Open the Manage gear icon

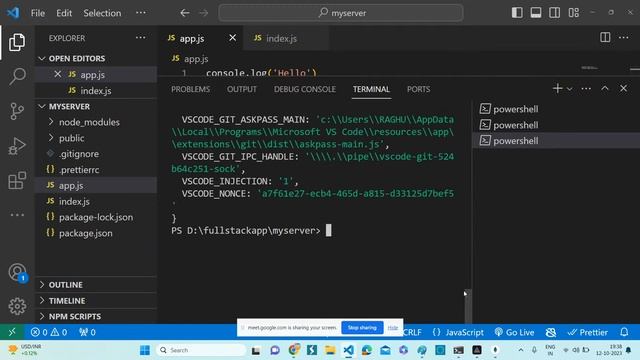pos(17,306)
